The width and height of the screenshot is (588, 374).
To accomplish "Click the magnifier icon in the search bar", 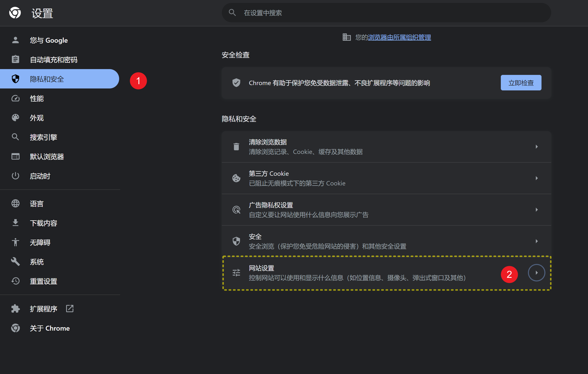I will (232, 13).
